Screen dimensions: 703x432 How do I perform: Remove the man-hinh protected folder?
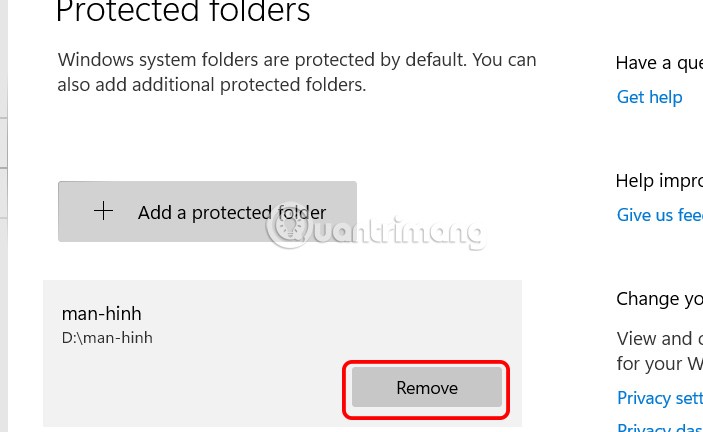coord(426,388)
